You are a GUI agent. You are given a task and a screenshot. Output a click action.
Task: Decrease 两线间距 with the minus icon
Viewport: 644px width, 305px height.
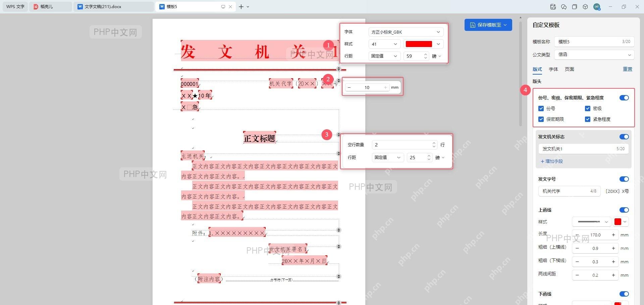[577, 275]
